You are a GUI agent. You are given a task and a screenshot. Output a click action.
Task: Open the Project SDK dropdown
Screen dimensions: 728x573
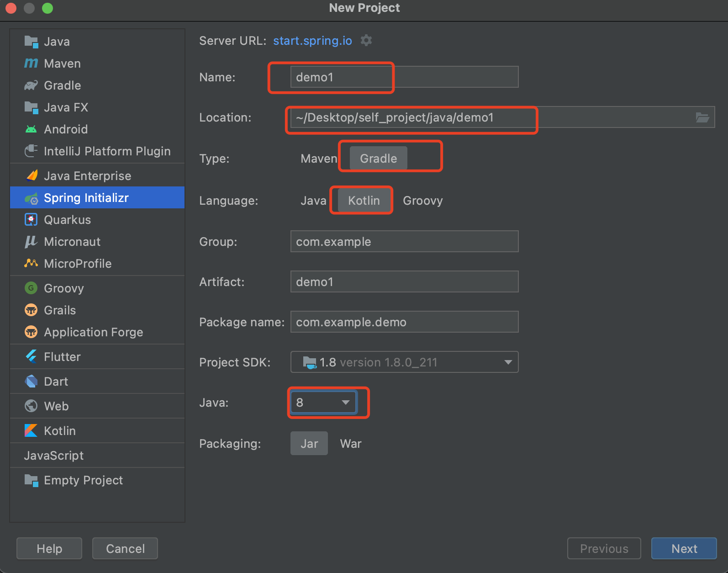tap(405, 362)
